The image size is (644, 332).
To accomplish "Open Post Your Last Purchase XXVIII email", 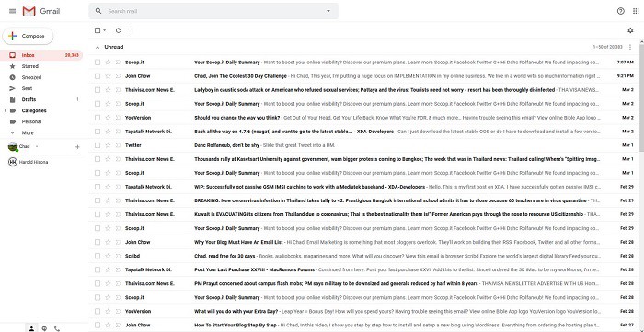I will click(254, 269).
